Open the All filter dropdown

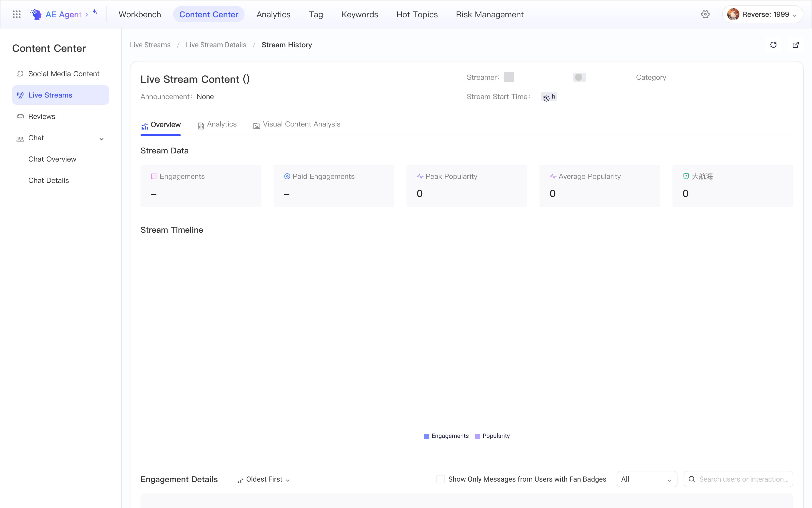[647, 479]
